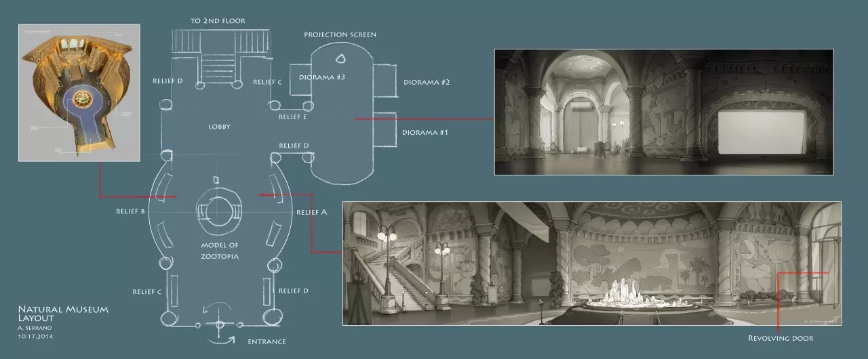Click the To 2nd Floor label
Screen dimensions: 868x359
218,21
